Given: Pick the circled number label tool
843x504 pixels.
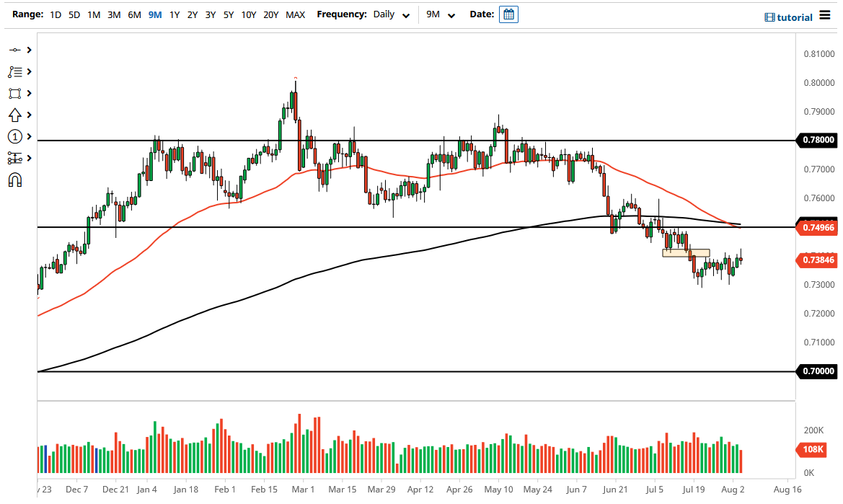Looking at the screenshot, I should click(x=14, y=136).
